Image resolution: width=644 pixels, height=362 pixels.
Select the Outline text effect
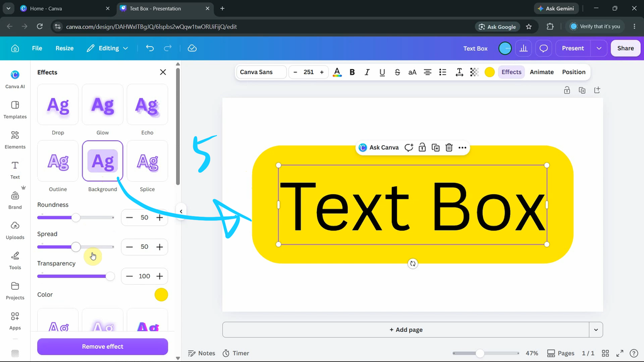[58, 162]
